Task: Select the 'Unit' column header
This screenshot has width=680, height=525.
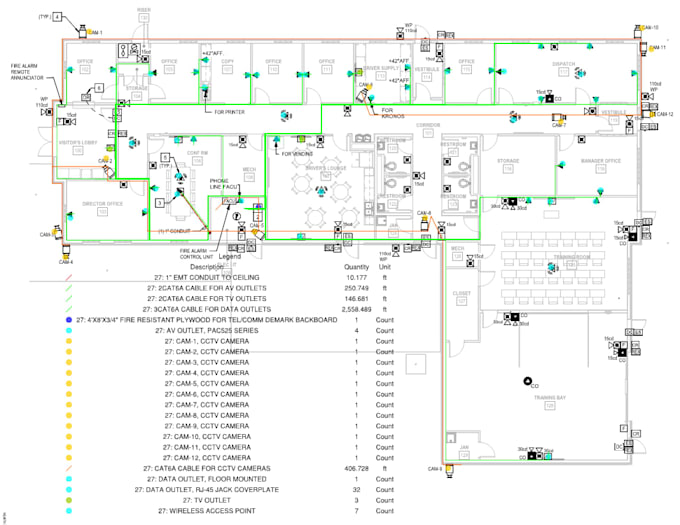Action: 385,267
